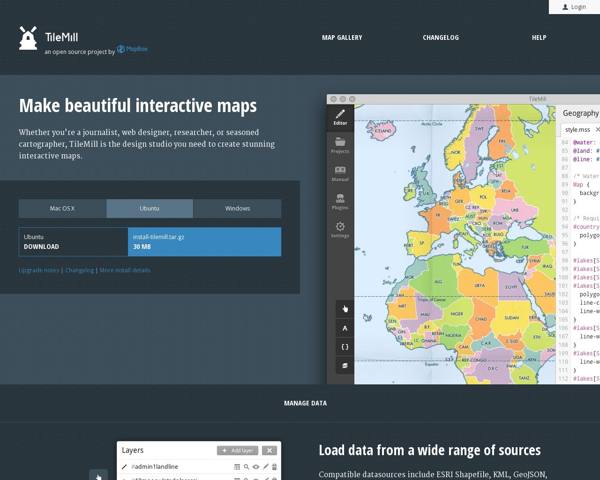Viewport: 600px width, 480px height.
Task: Open the Manual book icon
Action: [x=340, y=173]
